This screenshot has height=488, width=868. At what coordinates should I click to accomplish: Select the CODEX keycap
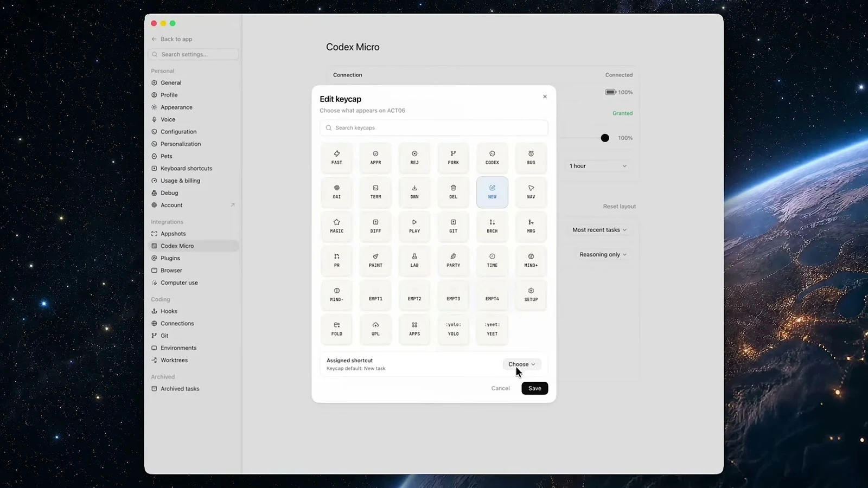pyautogui.click(x=492, y=158)
